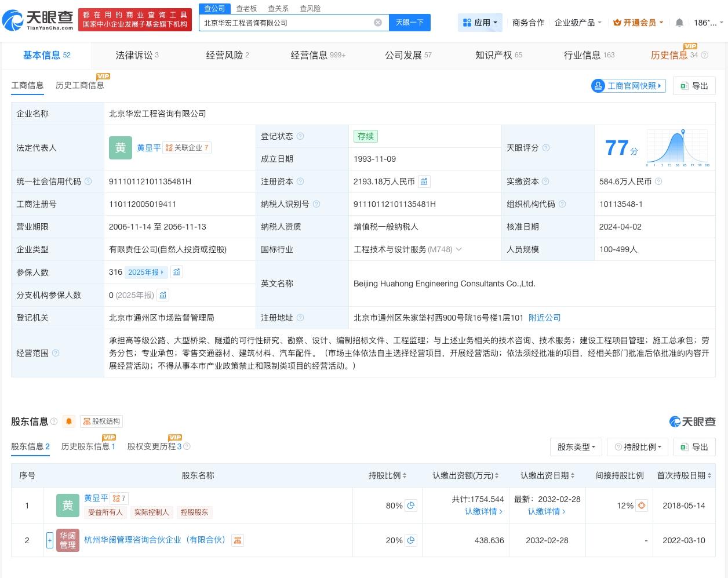Click the 华阔管理 avatar in row 2

[68, 540]
